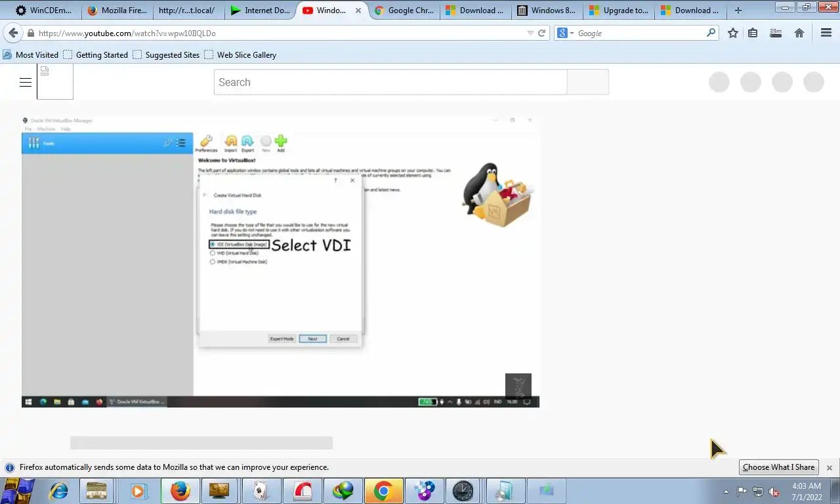The height and width of the screenshot is (504, 840).
Task: Switch to the Mozilla Fire... tab
Action: pyautogui.click(x=117, y=10)
